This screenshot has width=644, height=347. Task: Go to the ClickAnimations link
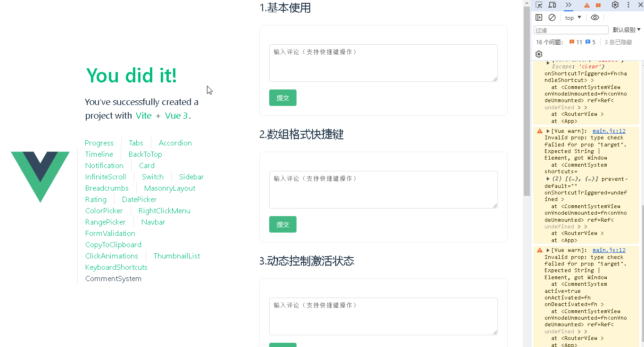[112, 256]
